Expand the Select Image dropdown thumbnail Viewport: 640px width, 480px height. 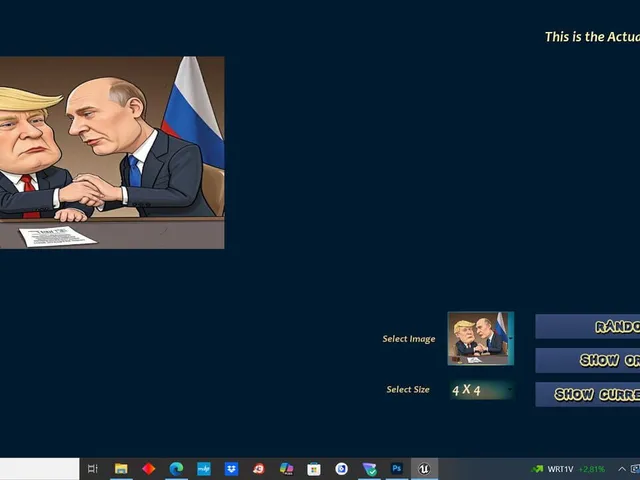pos(481,338)
